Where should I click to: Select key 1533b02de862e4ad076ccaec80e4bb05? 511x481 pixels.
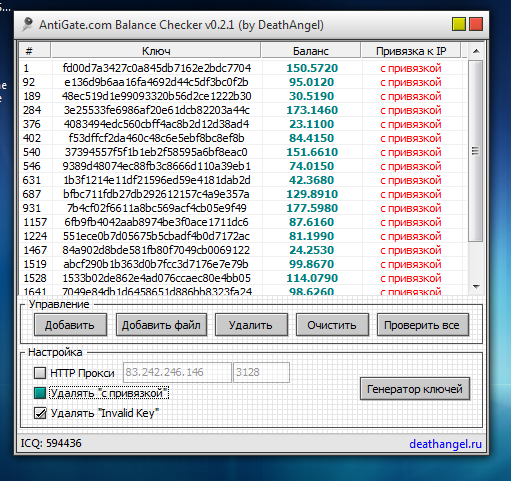pyautogui.click(x=156, y=278)
